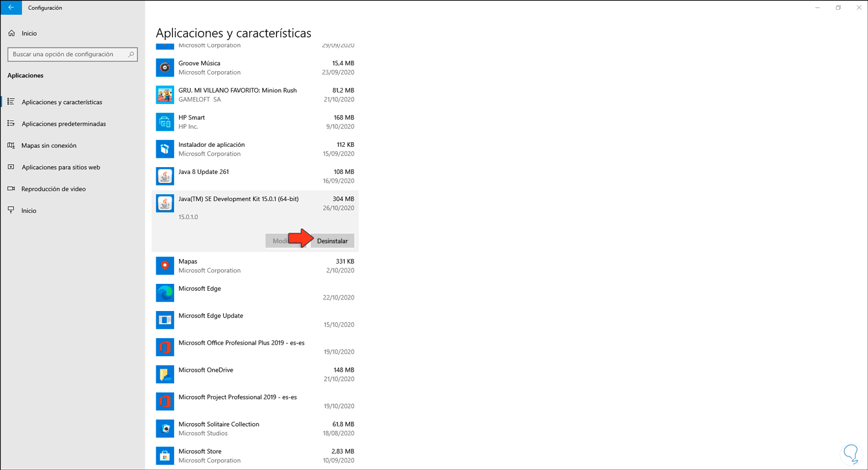Select Microsoft Project Professional 2019 entry
Screen dimensions: 868x470
(237, 398)
